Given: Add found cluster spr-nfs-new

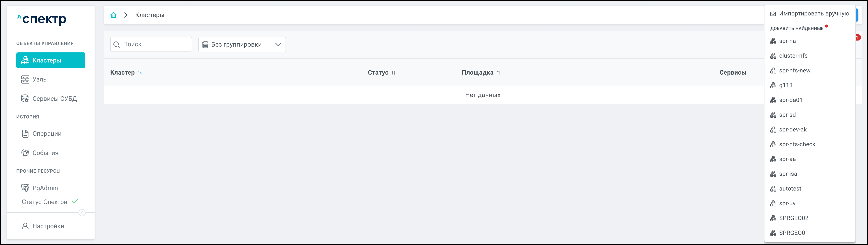Looking at the screenshot, I should (x=794, y=71).
